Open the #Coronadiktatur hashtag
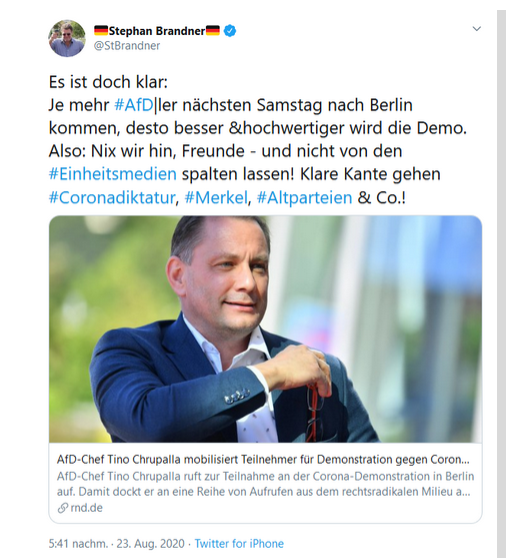 coord(112,198)
